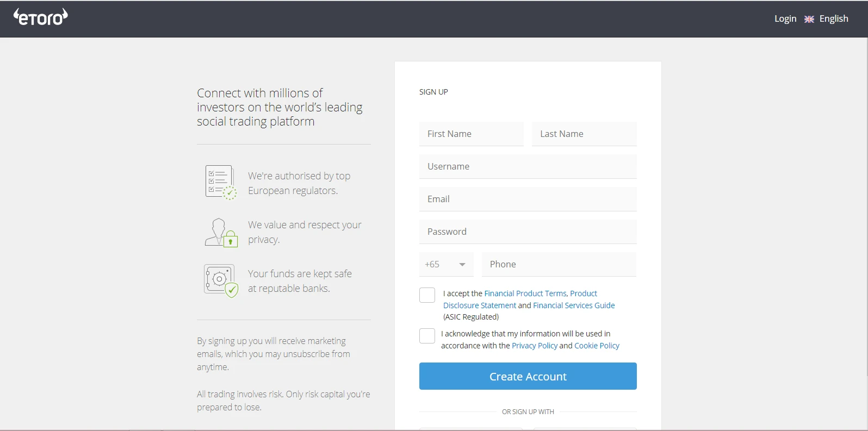Click the UK flag language icon
This screenshot has width=868, height=431.
[809, 19]
